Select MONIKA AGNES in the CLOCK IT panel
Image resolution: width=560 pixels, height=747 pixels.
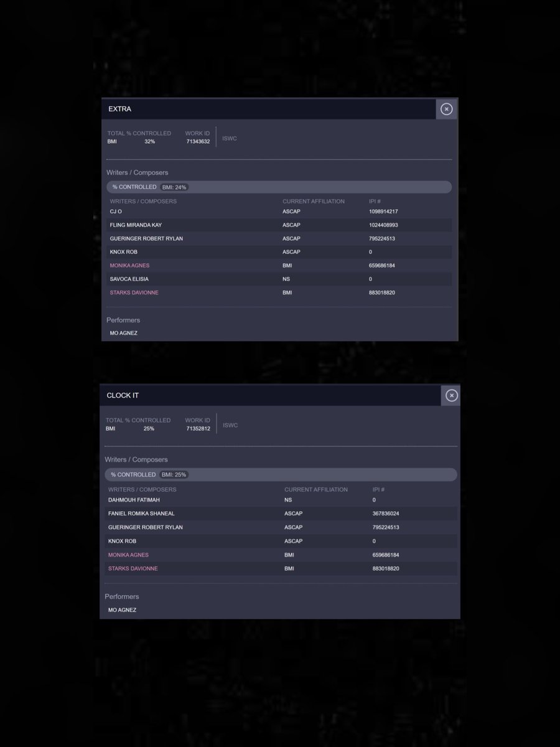(x=128, y=555)
